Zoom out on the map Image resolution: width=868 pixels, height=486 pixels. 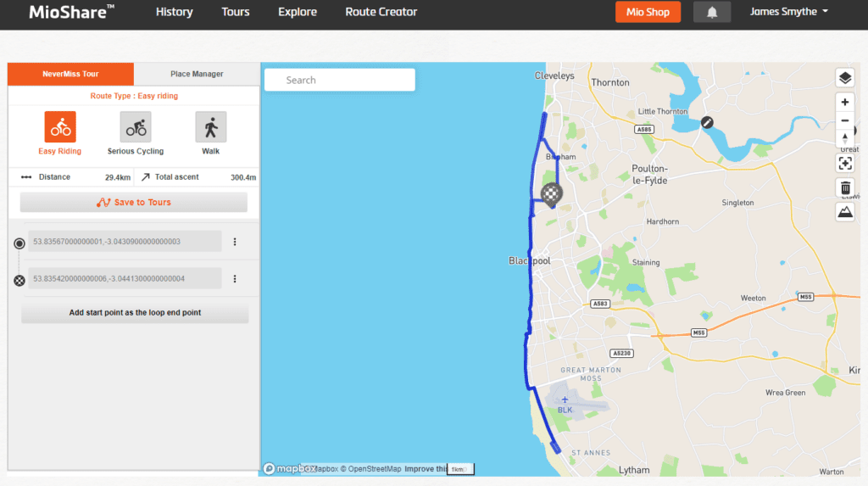point(844,120)
